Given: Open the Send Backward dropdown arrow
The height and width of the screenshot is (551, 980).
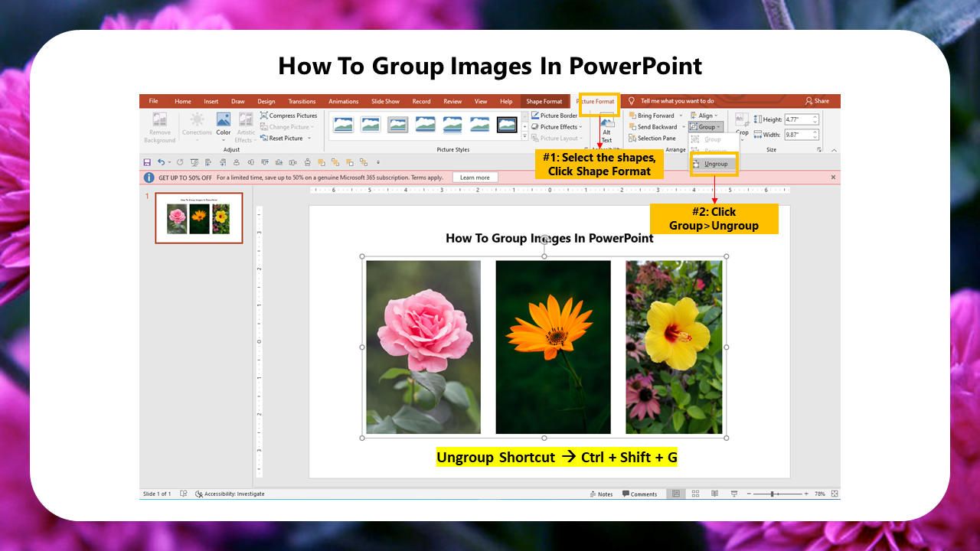Looking at the screenshot, I should (x=682, y=127).
